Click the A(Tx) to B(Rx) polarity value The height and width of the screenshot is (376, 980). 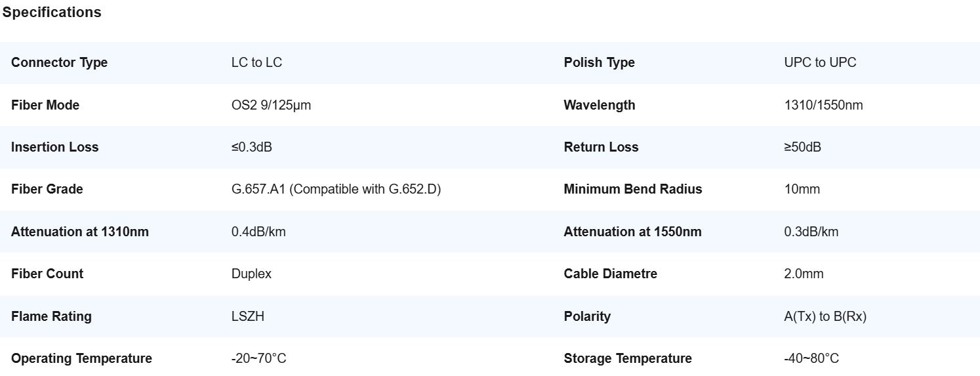[x=825, y=316]
